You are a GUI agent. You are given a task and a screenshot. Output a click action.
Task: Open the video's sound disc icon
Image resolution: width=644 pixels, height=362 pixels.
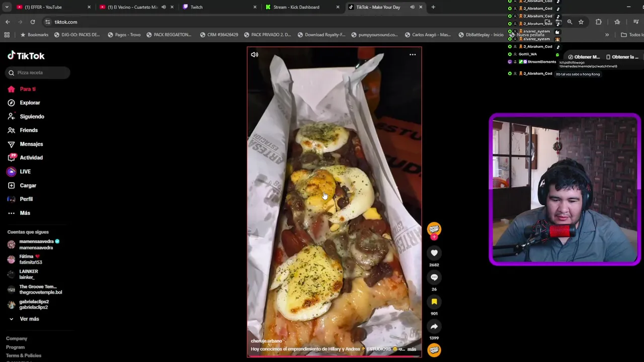434,350
